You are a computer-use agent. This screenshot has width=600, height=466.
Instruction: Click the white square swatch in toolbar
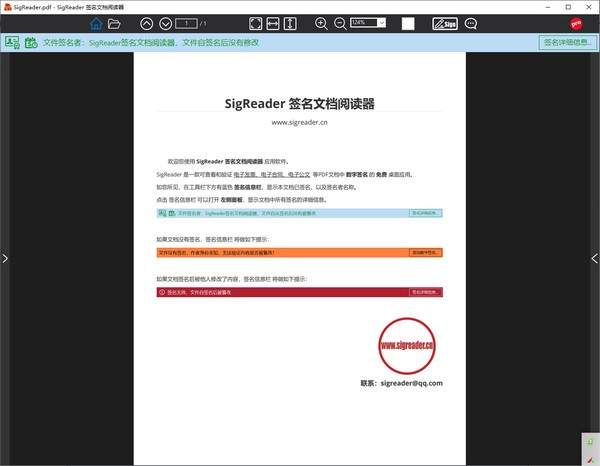[407, 23]
